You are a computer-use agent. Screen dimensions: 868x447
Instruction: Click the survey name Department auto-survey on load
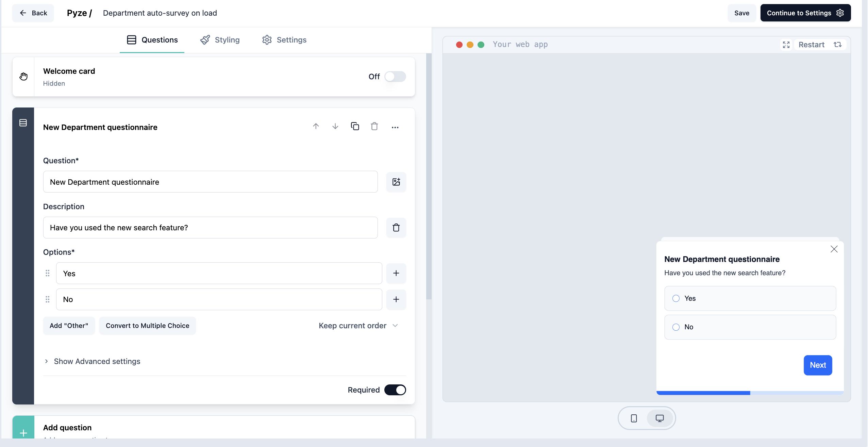(x=160, y=13)
